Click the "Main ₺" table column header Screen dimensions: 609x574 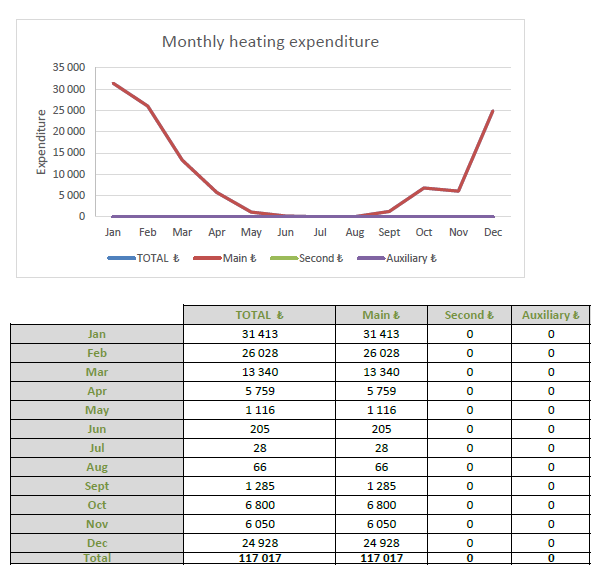381,315
